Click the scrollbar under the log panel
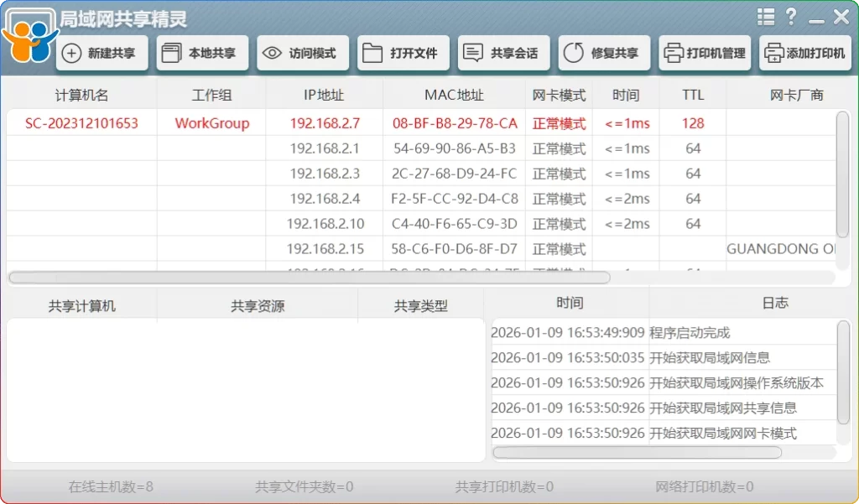The height and width of the screenshot is (504, 859). 638,454
